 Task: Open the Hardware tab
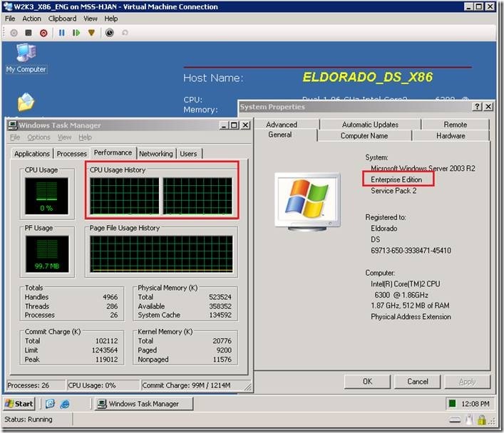click(451, 135)
